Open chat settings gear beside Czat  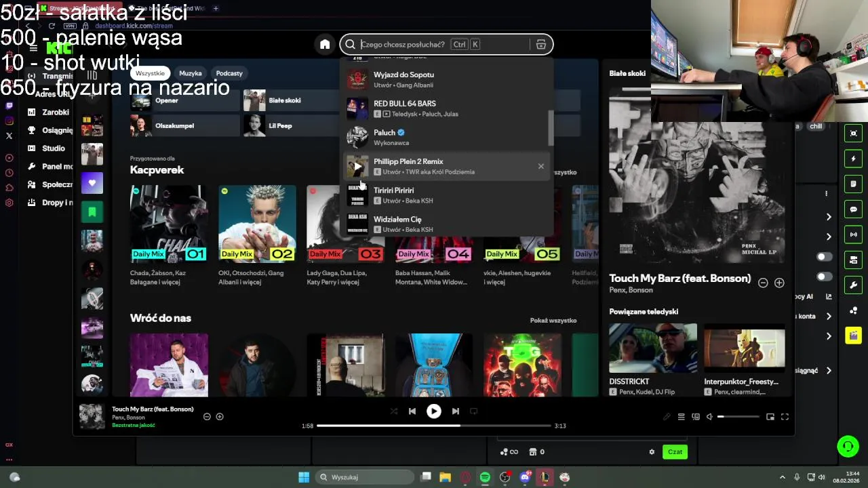(x=652, y=452)
